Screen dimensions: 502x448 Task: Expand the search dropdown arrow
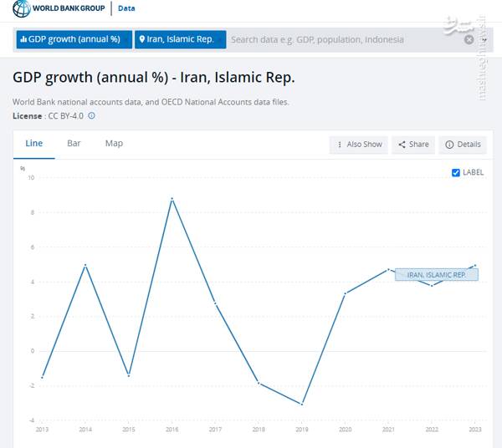[x=484, y=39]
